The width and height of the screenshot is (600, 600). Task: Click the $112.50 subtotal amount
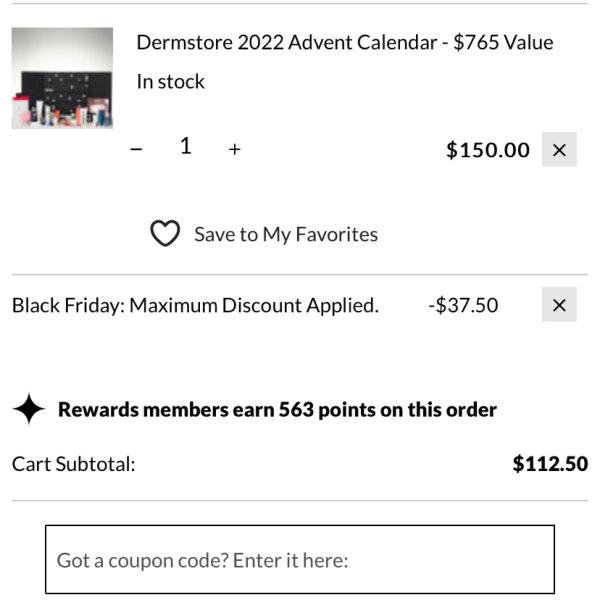coord(550,464)
